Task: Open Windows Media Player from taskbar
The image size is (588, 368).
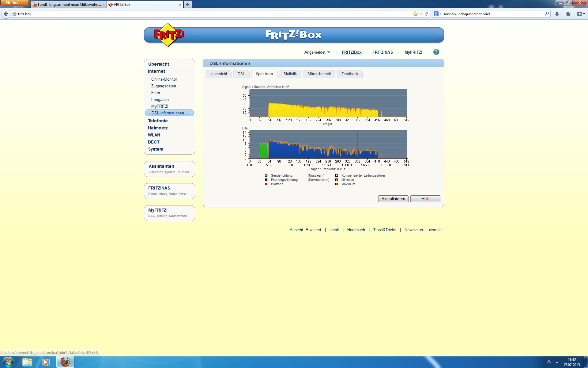Action: coord(46,362)
